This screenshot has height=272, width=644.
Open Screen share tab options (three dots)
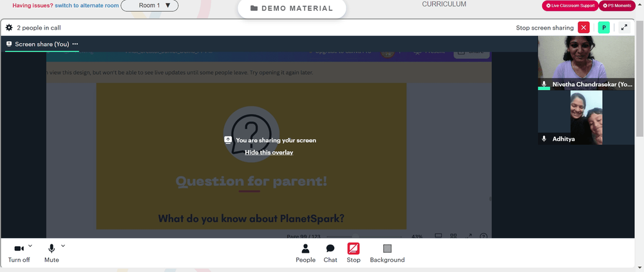tap(75, 44)
